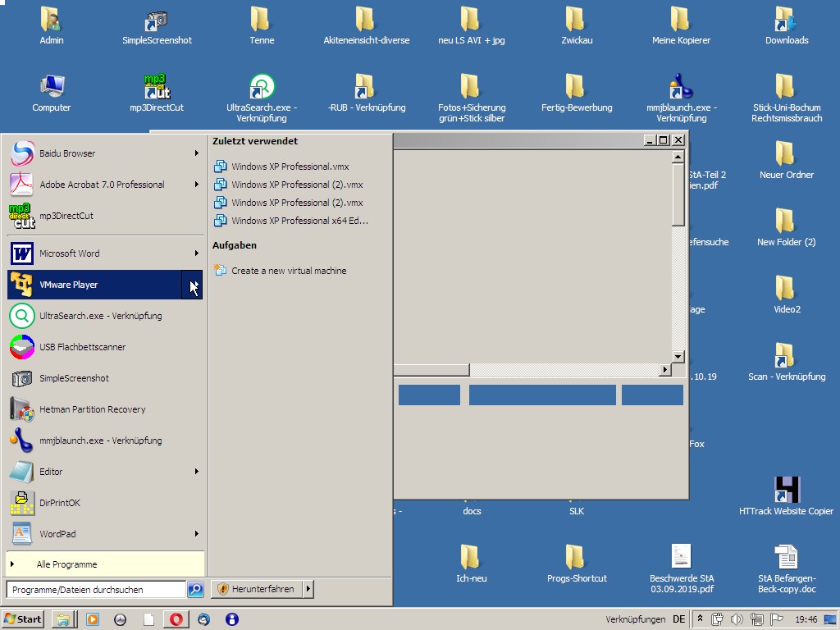The image size is (840, 630).
Task: Click the window's vertical scrollbar down arrow
Action: click(678, 357)
